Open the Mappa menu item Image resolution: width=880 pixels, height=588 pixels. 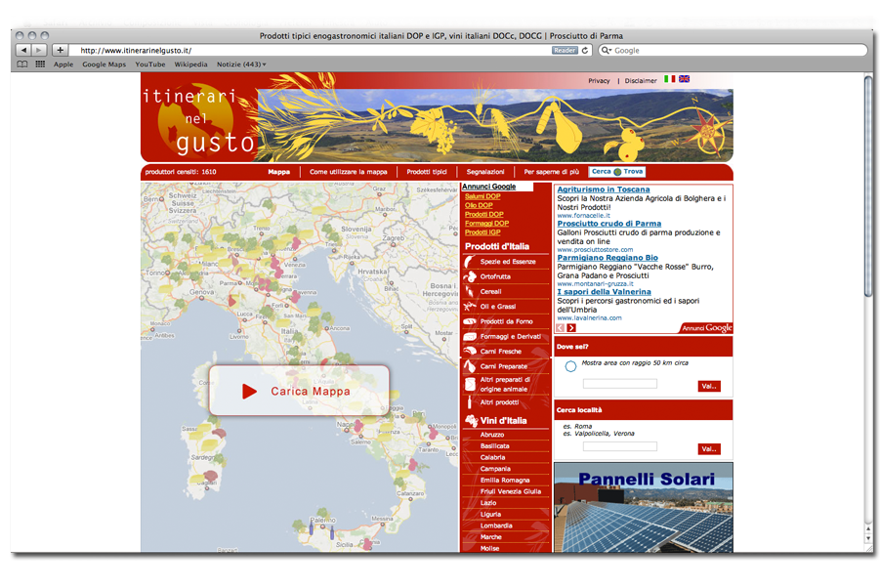[x=279, y=171]
